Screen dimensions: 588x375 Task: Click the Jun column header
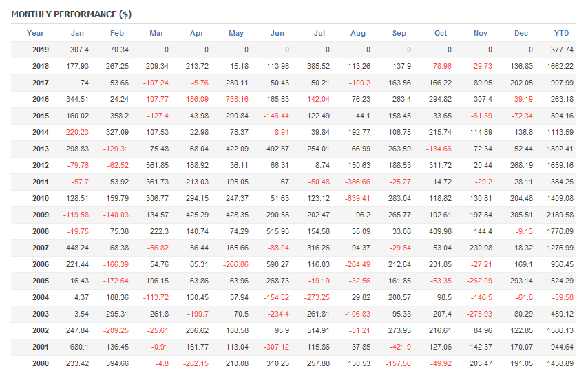click(277, 33)
